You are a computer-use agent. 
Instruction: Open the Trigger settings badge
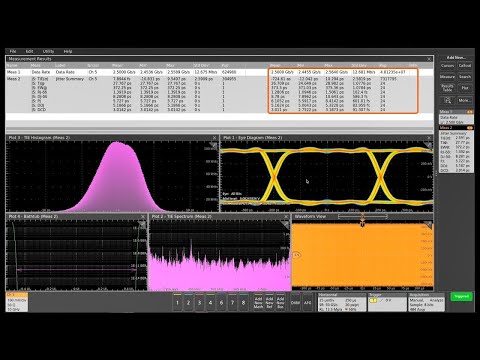(x=387, y=302)
